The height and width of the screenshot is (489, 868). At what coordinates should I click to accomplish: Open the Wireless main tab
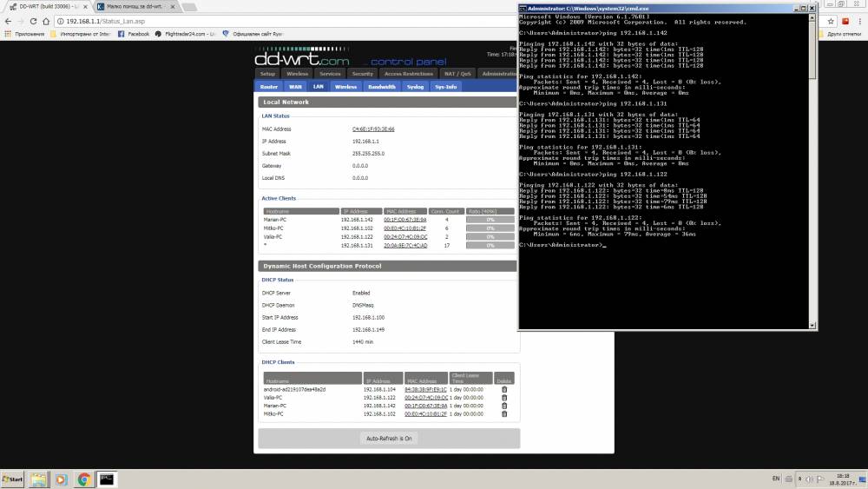click(297, 74)
